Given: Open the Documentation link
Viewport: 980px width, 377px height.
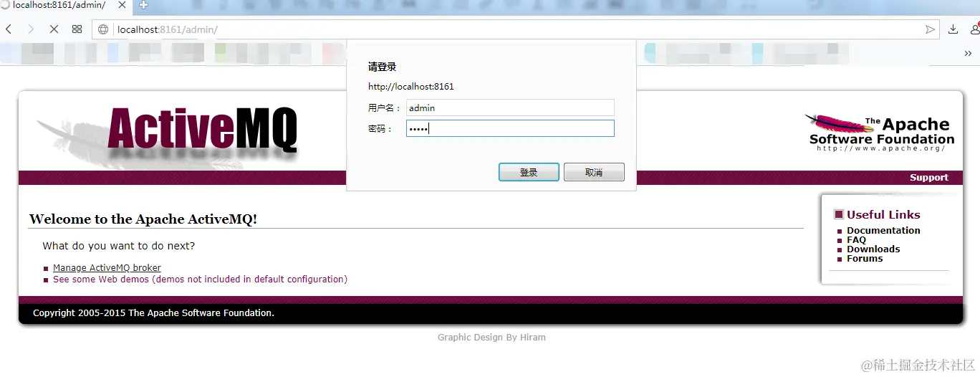Looking at the screenshot, I should (883, 230).
